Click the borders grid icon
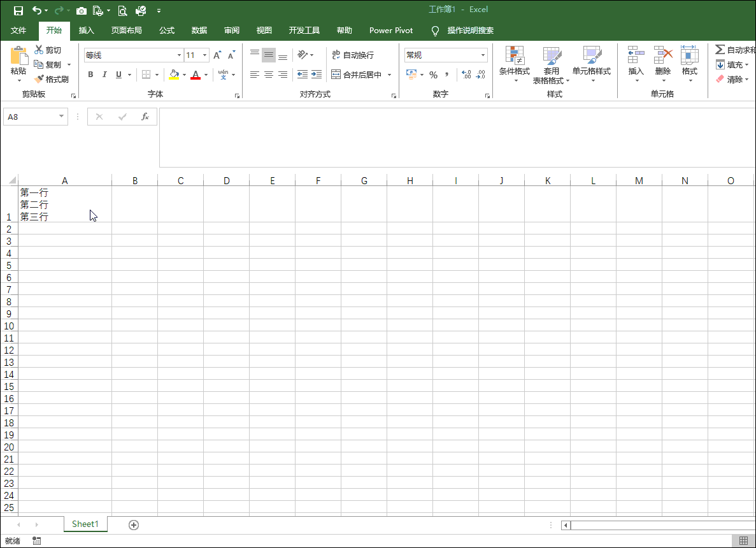Viewport: 756px width, 548px height. click(x=146, y=75)
